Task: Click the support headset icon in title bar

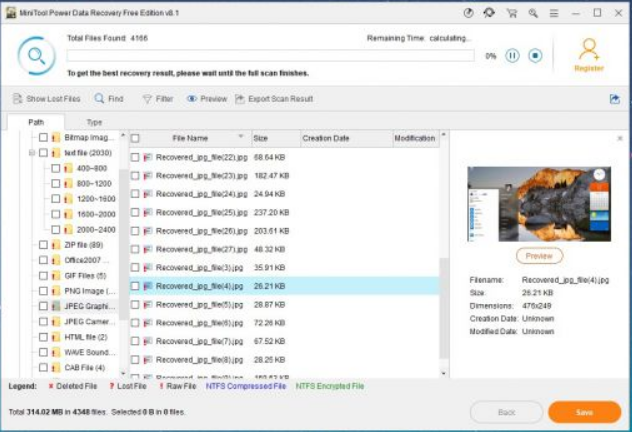Action: point(489,13)
